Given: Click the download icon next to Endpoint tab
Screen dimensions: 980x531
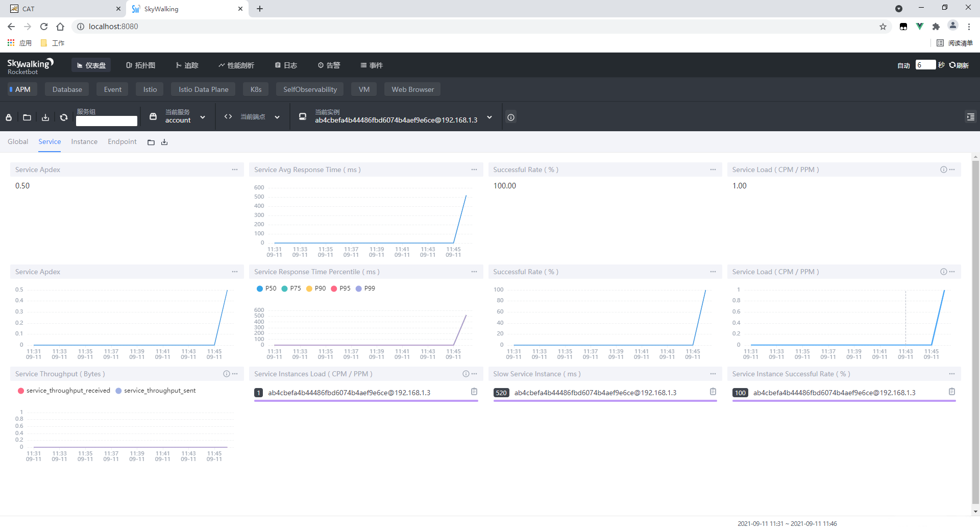Looking at the screenshot, I should (164, 142).
